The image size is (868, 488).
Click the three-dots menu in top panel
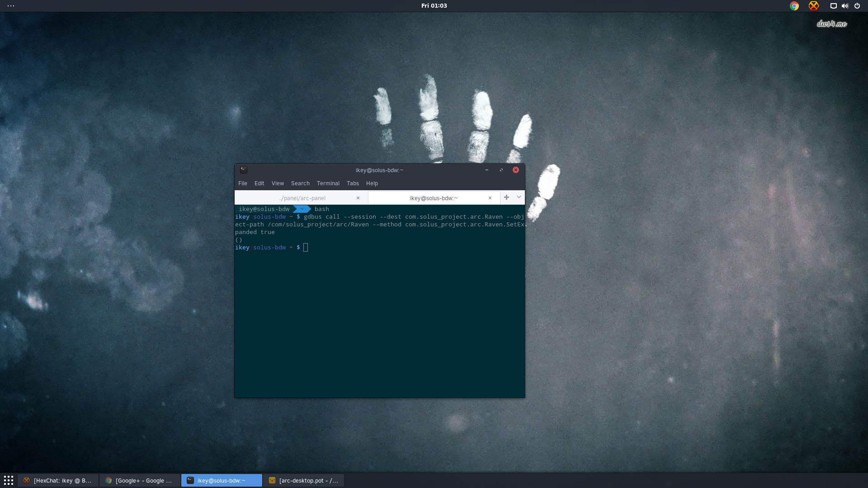pos(11,6)
